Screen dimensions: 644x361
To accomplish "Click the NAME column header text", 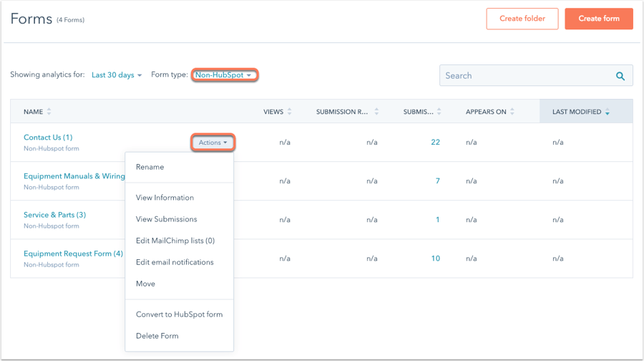I will tap(33, 112).
